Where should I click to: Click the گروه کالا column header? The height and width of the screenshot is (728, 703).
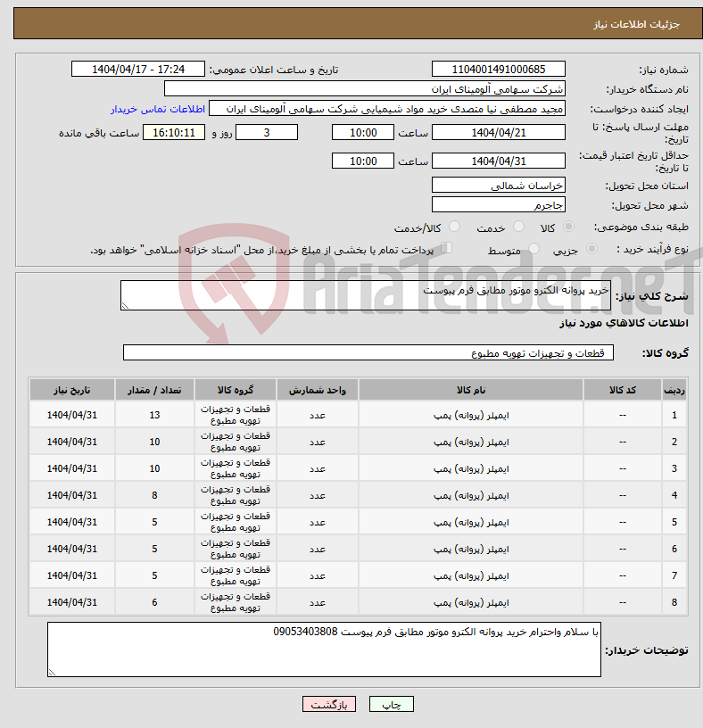pyautogui.click(x=236, y=390)
